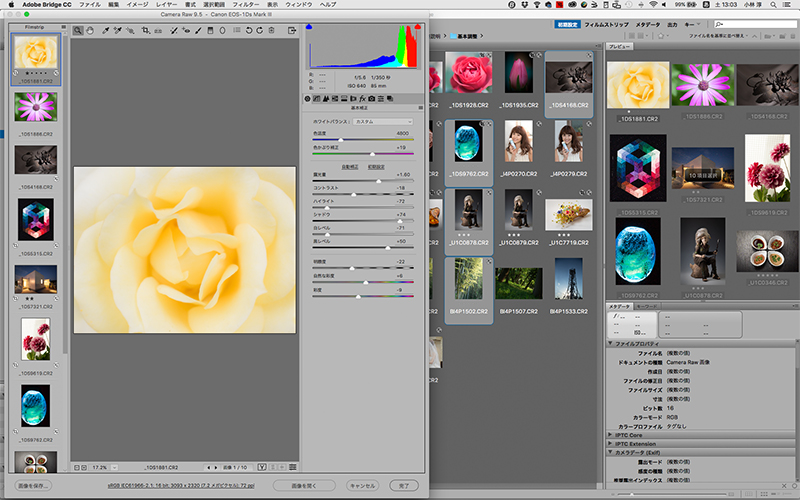The height and width of the screenshot is (500, 800).
Task: Select the Crop tool
Action: pos(146,31)
